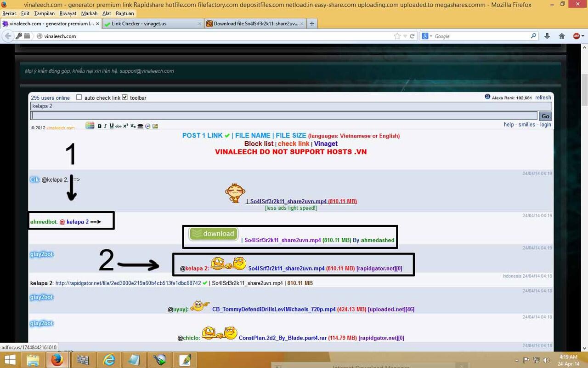Show hidden system tray icons arrow
This screenshot has height=368, width=588.
(517, 360)
